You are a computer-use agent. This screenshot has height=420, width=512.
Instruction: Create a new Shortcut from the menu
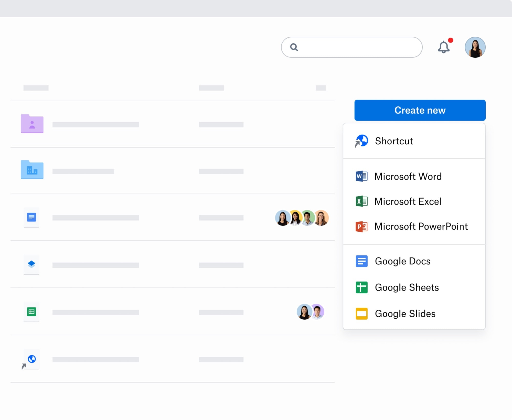coord(394,141)
